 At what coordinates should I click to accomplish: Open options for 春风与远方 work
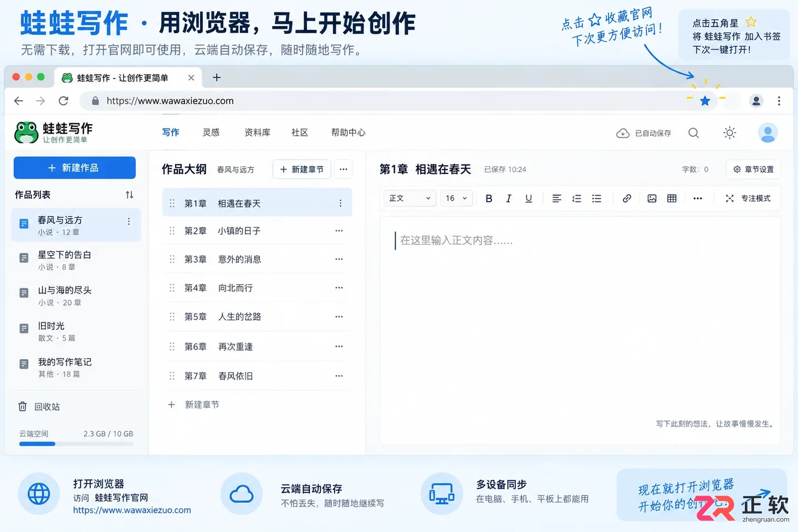pos(129,222)
